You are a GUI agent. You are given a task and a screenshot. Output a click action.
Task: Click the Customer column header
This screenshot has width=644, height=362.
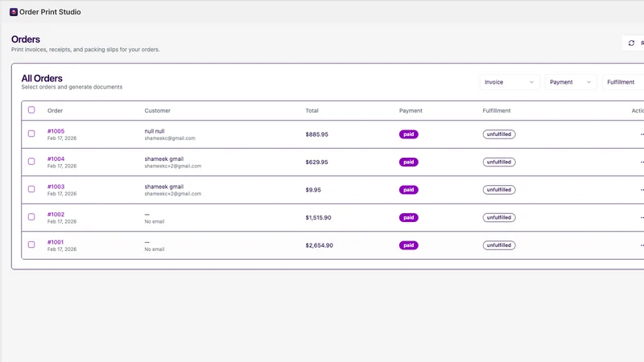(157, 110)
